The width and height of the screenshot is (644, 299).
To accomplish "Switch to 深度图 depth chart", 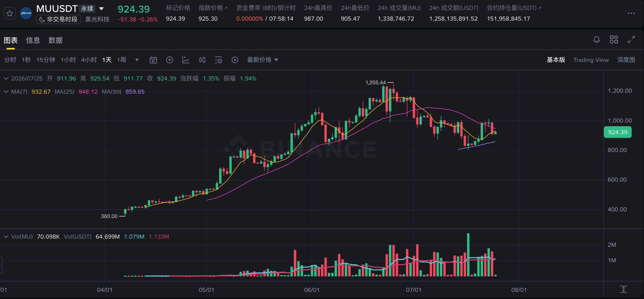I will pos(626,60).
